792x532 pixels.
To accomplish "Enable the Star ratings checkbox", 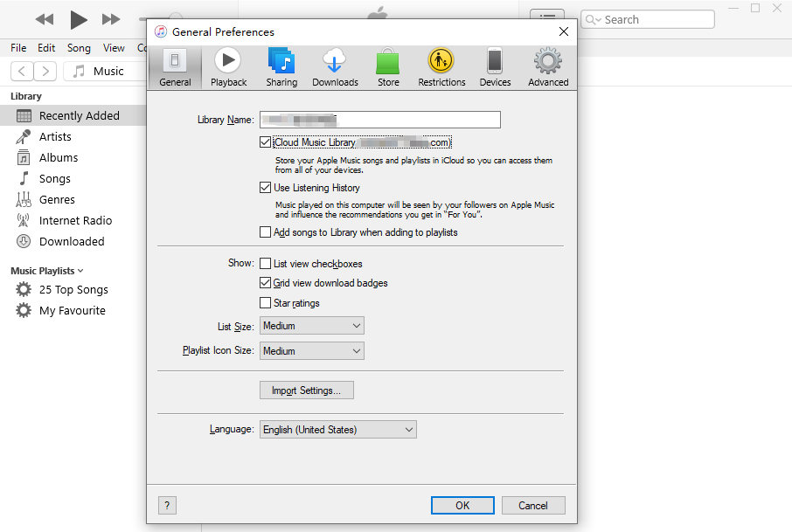I will click(265, 303).
